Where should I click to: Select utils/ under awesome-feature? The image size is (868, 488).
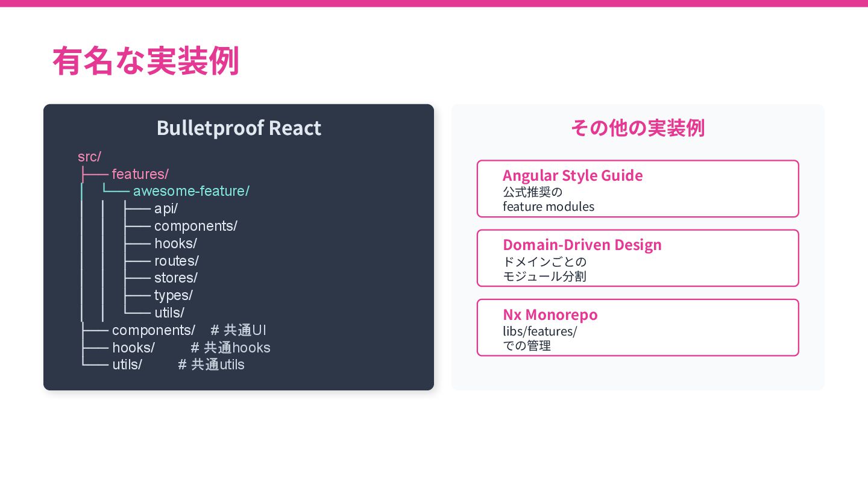pyautogui.click(x=169, y=313)
